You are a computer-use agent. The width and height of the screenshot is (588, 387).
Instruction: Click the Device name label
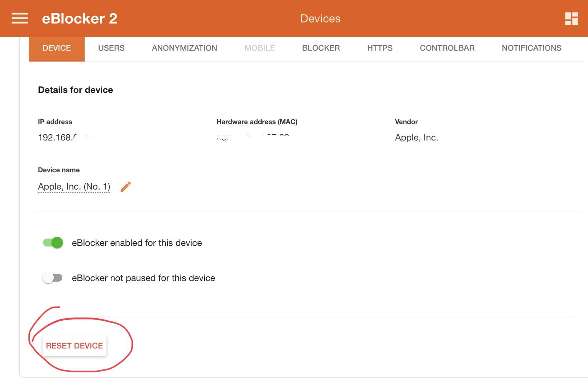59,170
